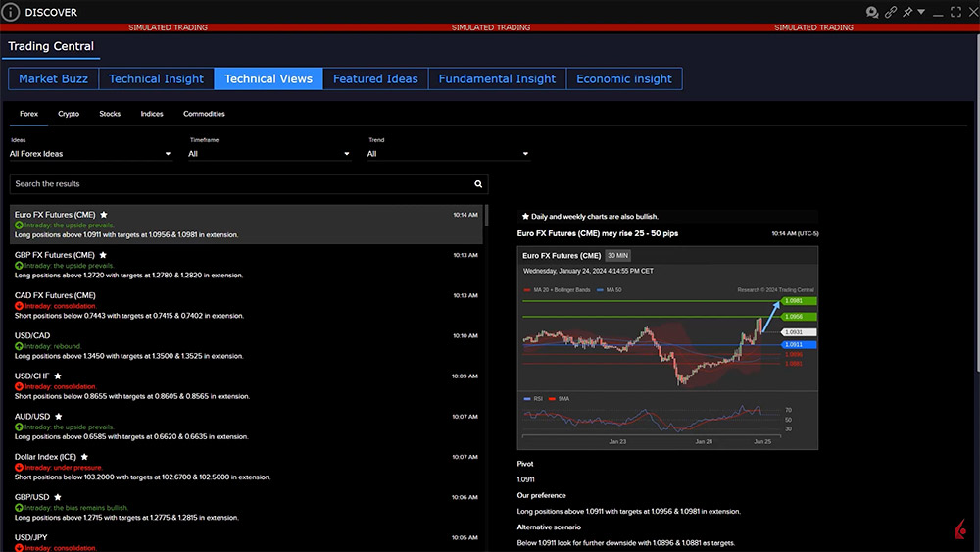This screenshot has height=552, width=980.
Task: Click green up arrow icon on AUD/USD row
Action: click(x=19, y=427)
